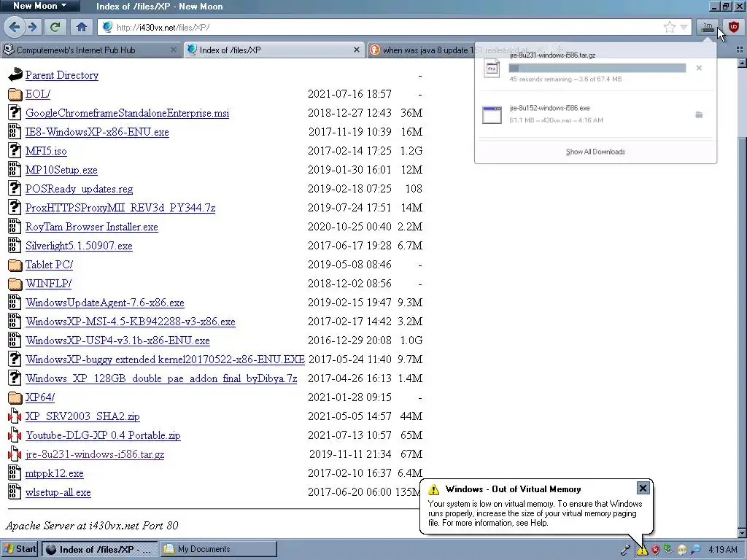The height and width of the screenshot is (560, 747).
Task: Click Silverlight5.1.50907.exe link
Action: (79, 246)
